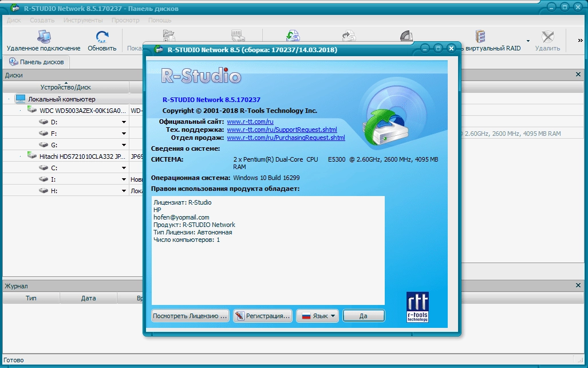Collapse the Hitachi HDS721010CLA332 disk node
This screenshot has height=368, width=588.
(x=21, y=156)
